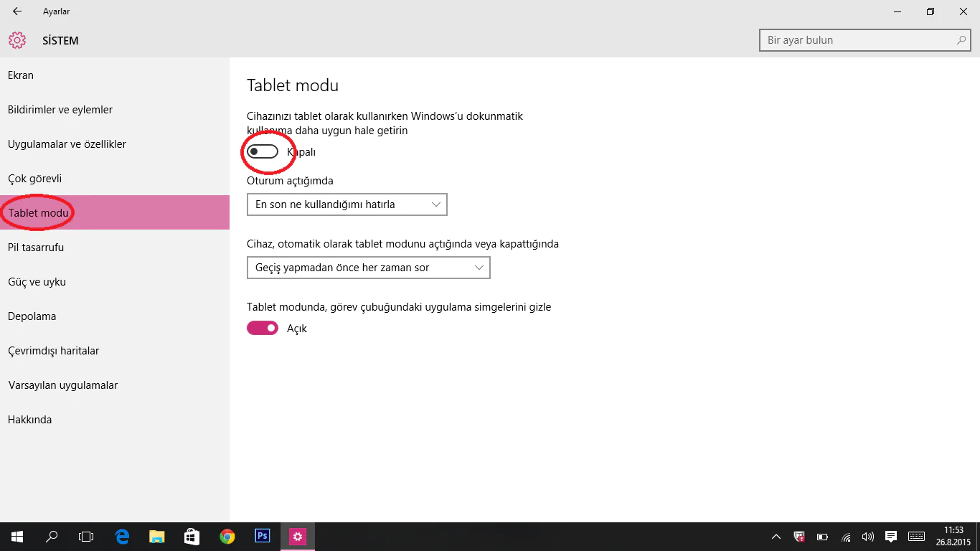Turn off the taskbar app icons switch labeled Açık
The width and height of the screenshot is (980, 551).
coord(263,328)
